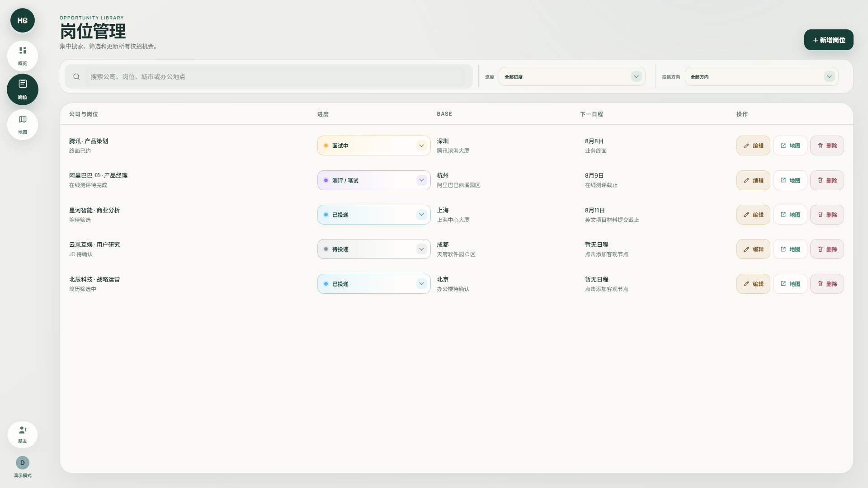The width and height of the screenshot is (868, 488).
Task: Delete the 星河智能 商业分析 row
Action: point(827,215)
